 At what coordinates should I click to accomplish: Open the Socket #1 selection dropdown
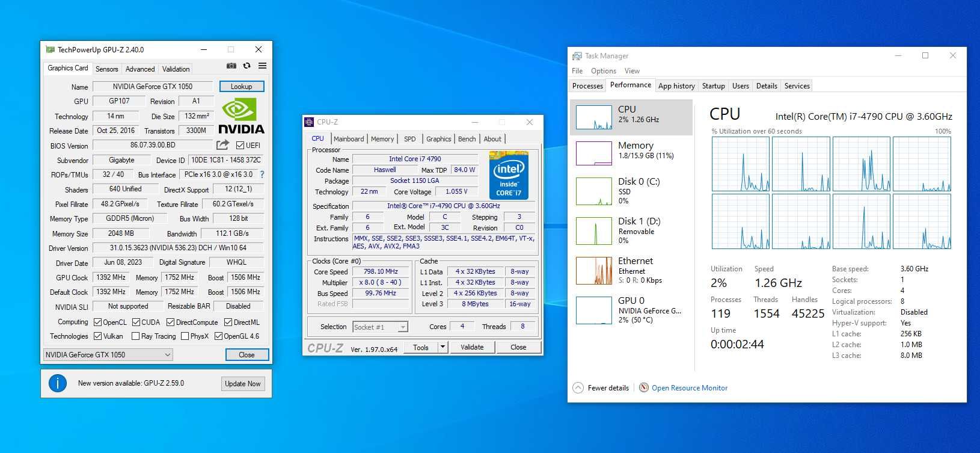[x=380, y=327]
